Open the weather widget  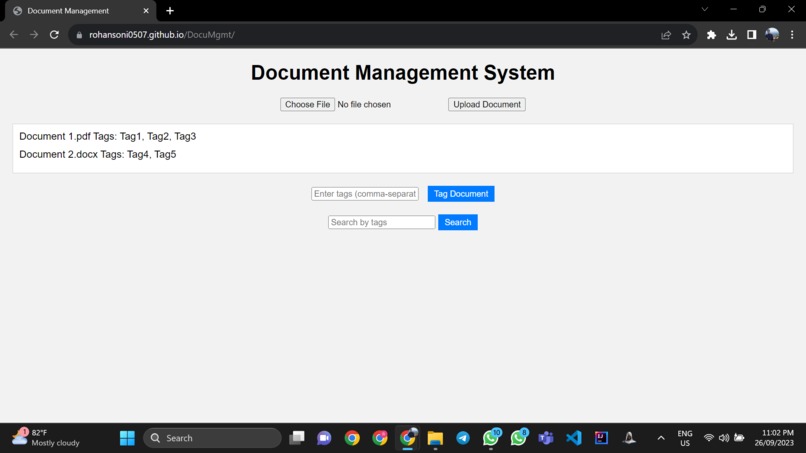46,438
